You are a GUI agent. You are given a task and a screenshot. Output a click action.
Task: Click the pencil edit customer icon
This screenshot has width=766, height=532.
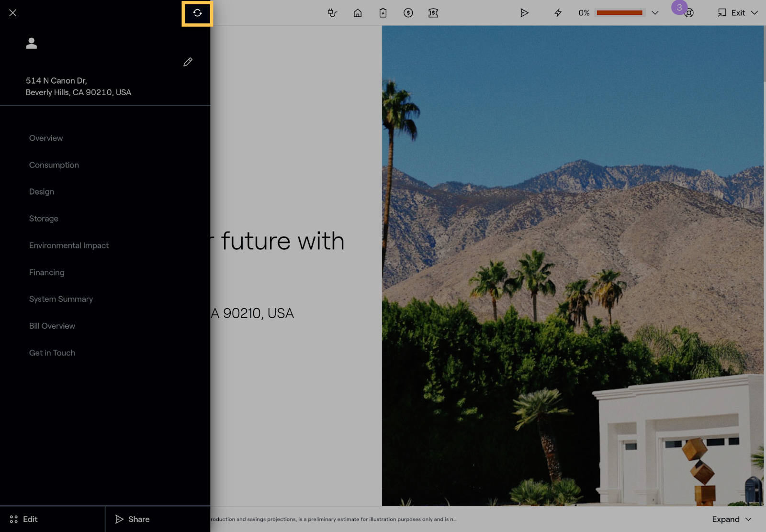tap(188, 62)
